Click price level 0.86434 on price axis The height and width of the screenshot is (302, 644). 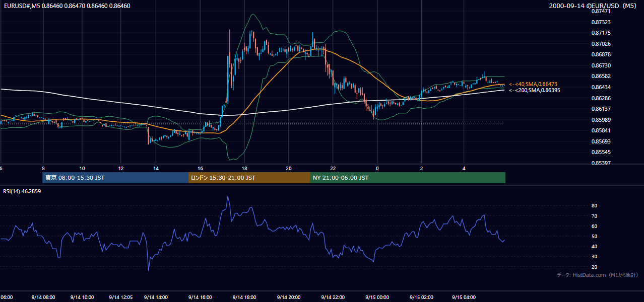point(601,87)
